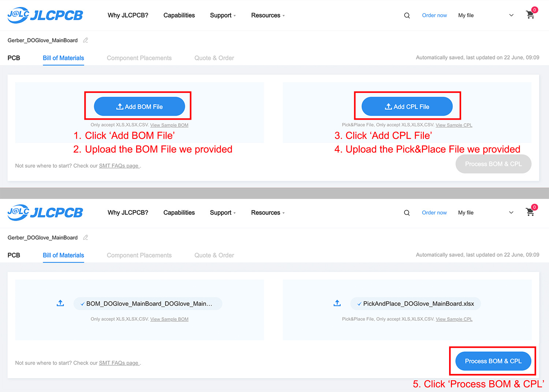Open the SMT FAQs page link in the bottom screenshot
549x392 pixels.
(119, 363)
